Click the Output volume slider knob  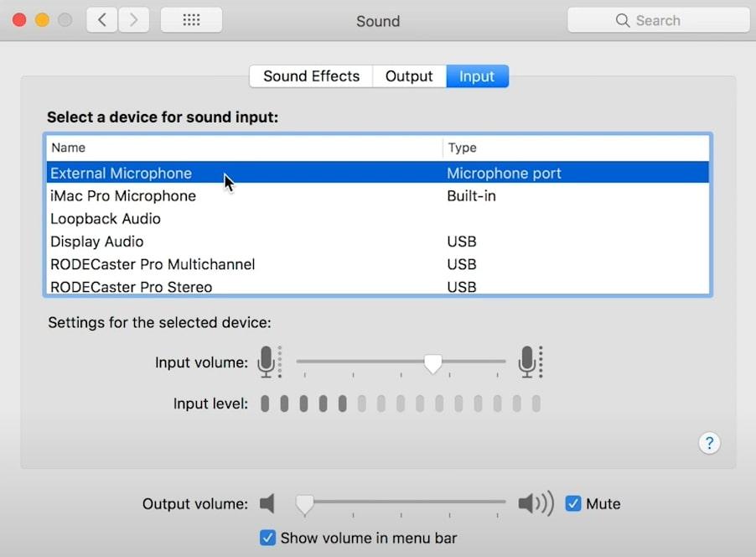pyautogui.click(x=305, y=503)
